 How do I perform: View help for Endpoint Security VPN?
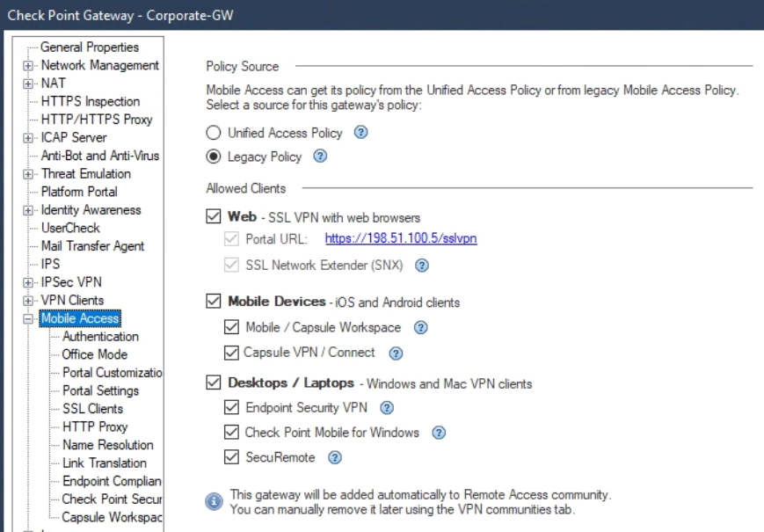(x=387, y=408)
